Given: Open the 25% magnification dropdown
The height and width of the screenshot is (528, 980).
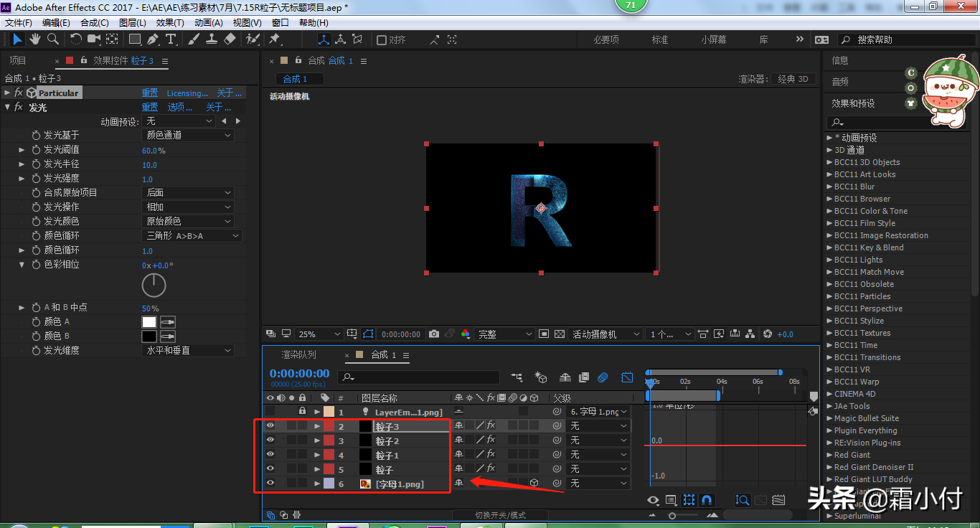Looking at the screenshot, I should pyautogui.click(x=319, y=334).
